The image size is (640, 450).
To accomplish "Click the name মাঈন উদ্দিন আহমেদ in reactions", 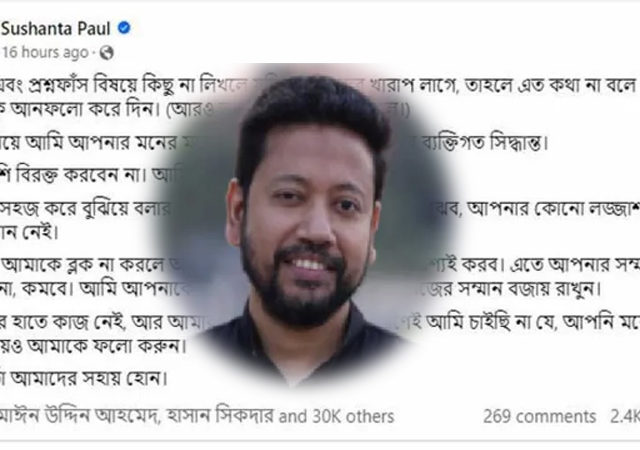I will [x=80, y=416].
